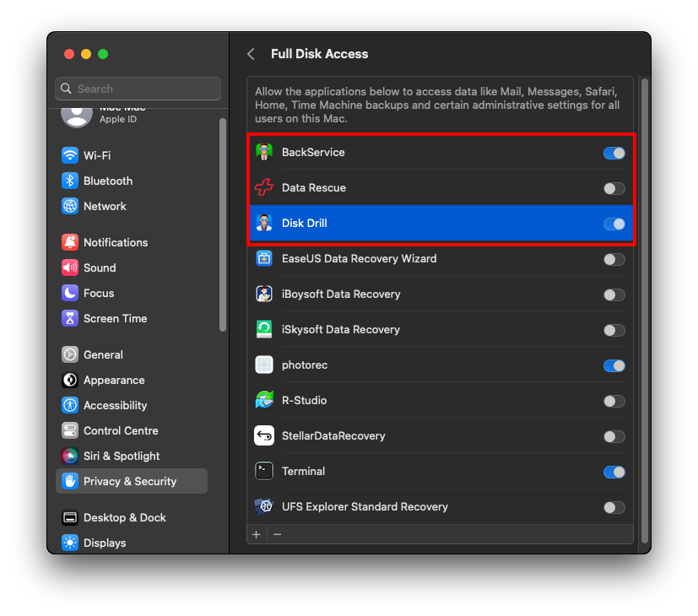
Task: Click the back chevron to leave Full Disk Access
Action: pos(251,53)
